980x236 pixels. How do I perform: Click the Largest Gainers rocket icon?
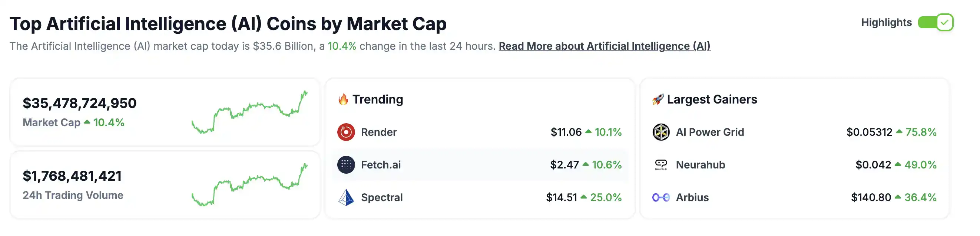(658, 99)
